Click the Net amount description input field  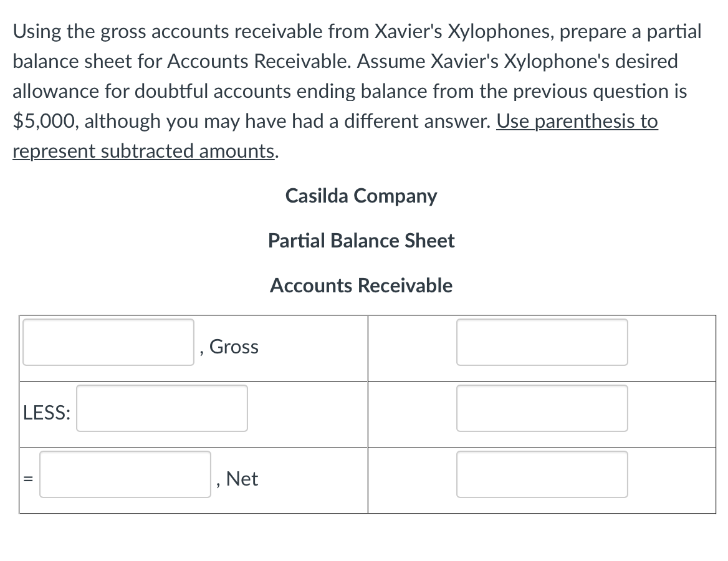click(x=124, y=474)
